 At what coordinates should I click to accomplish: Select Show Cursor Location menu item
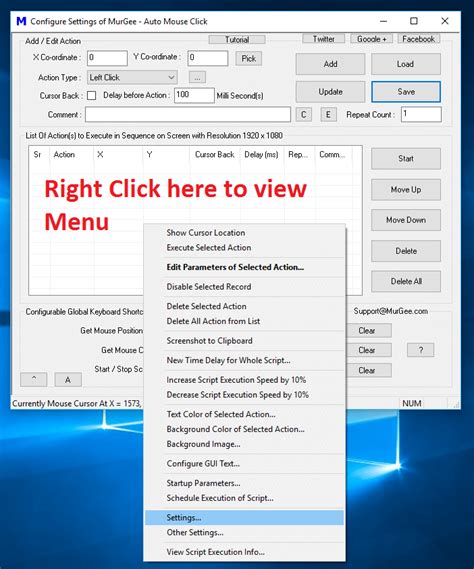244,233
